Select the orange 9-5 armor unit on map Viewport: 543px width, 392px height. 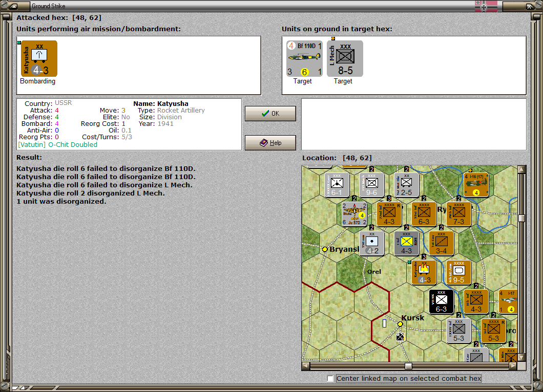pyautogui.click(x=458, y=272)
